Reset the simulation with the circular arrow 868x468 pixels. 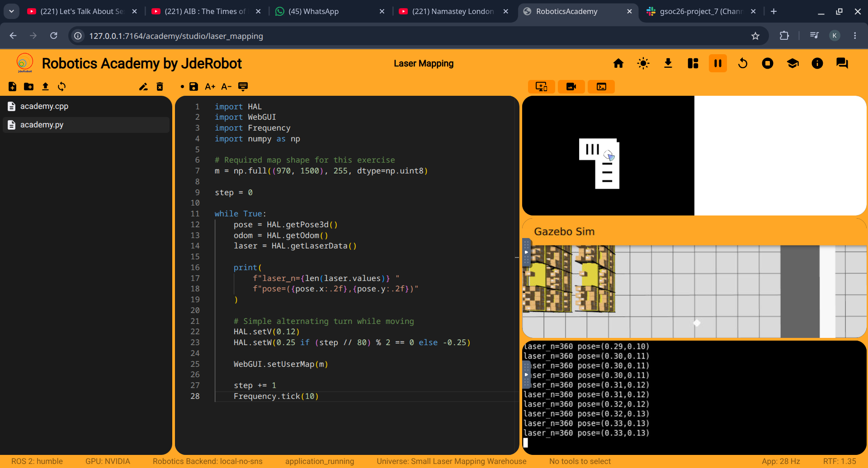pyautogui.click(x=743, y=63)
